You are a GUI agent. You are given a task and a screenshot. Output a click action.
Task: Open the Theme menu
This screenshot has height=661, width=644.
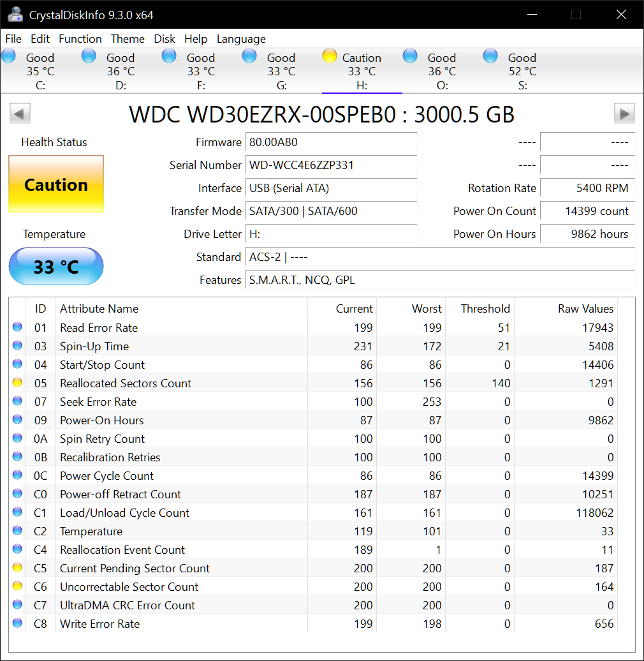coord(128,39)
